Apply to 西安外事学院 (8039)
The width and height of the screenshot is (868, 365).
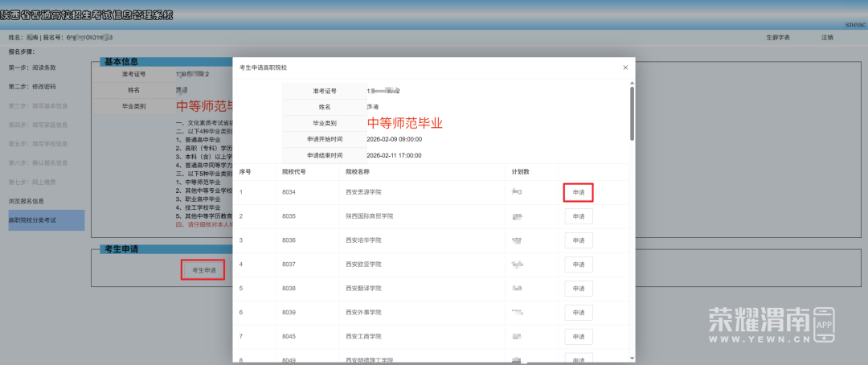coord(579,312)
